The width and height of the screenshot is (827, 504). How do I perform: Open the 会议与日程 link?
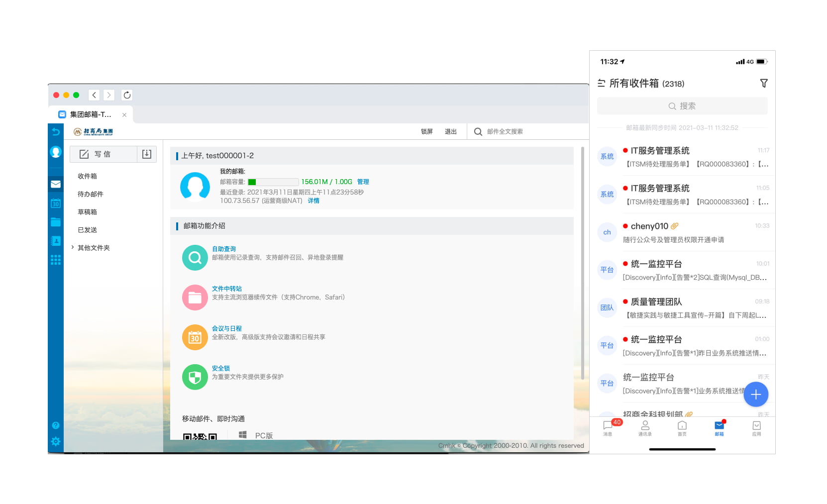click(x=227, y=328)
